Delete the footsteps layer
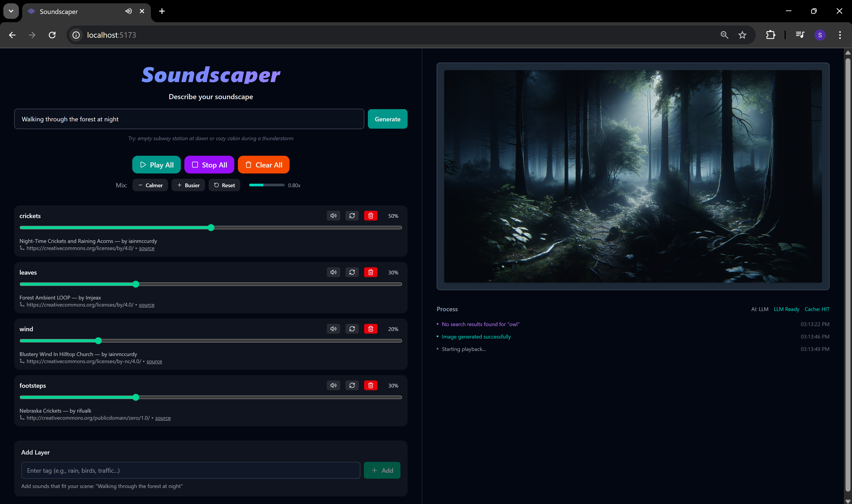 (371, 385)
